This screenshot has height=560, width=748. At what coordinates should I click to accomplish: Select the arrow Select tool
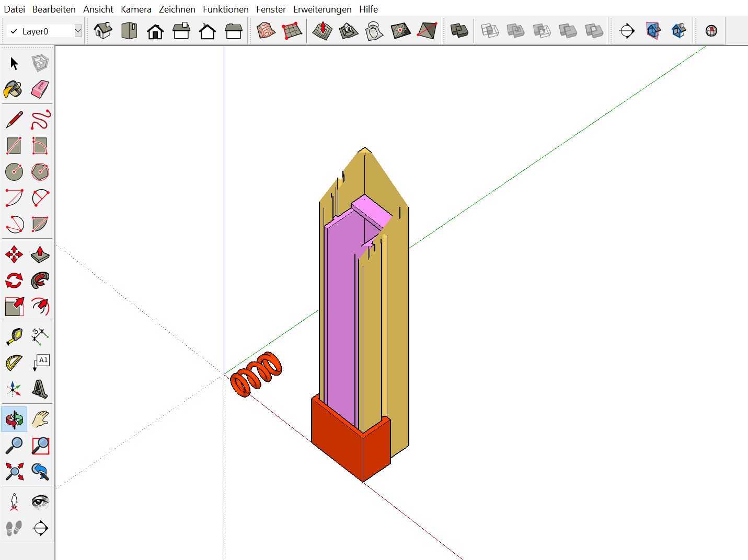tap(14, 64)
